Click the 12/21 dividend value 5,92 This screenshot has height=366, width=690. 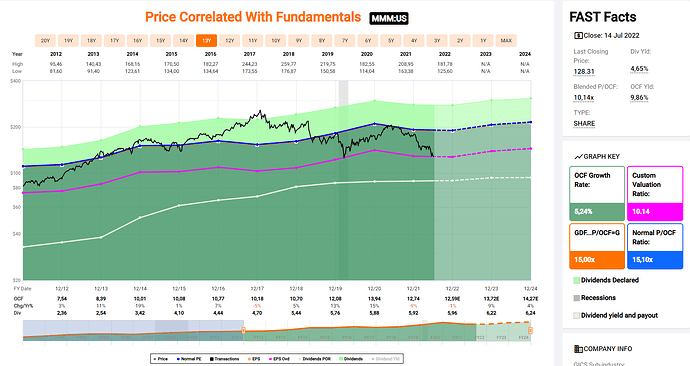pos(413,313)
